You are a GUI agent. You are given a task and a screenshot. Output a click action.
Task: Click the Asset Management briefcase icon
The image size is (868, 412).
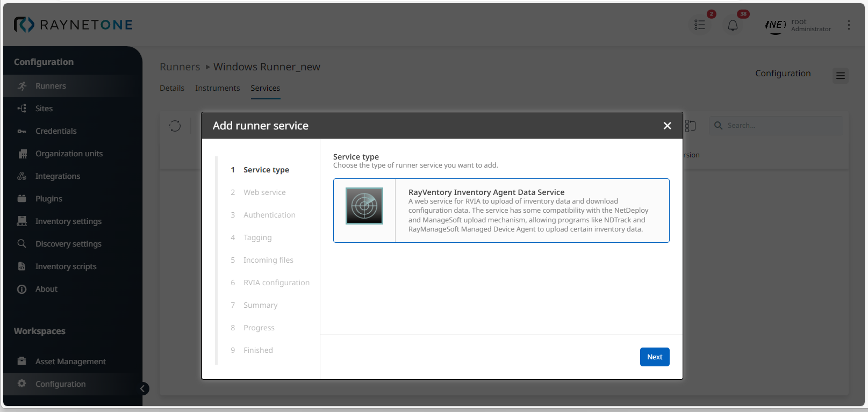pos(22,362)
